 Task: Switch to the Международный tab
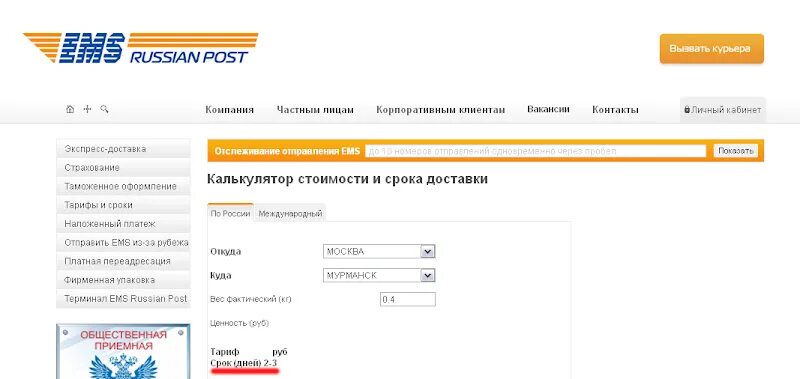290,214
